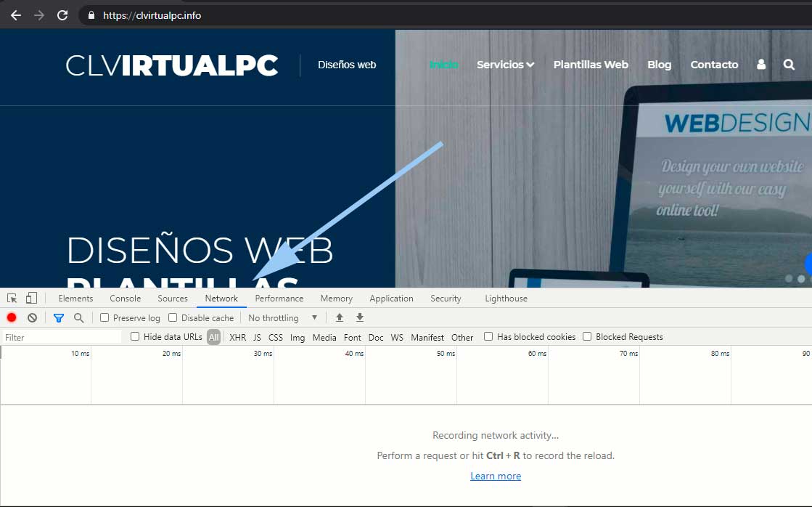Switch to the Console tab

pos(126,299)
